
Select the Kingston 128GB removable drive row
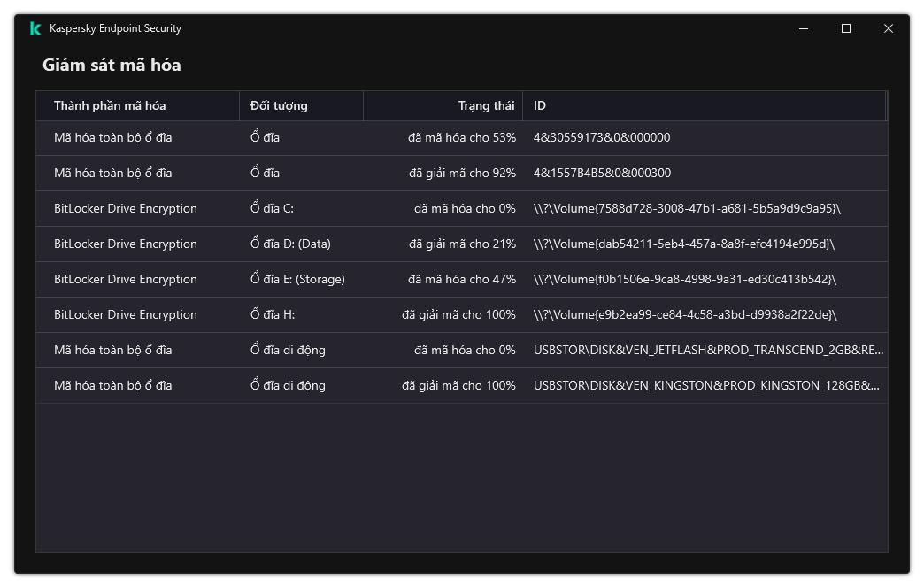click(x=706, y=385)
